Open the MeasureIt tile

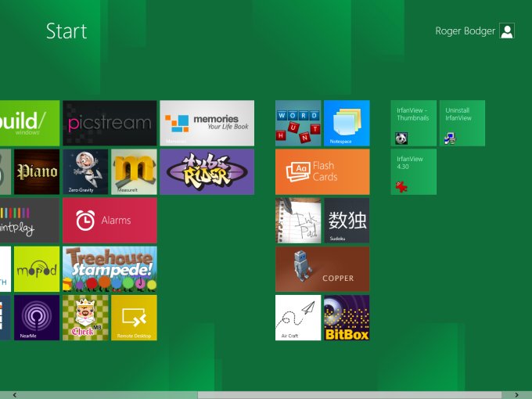[134, 171]
